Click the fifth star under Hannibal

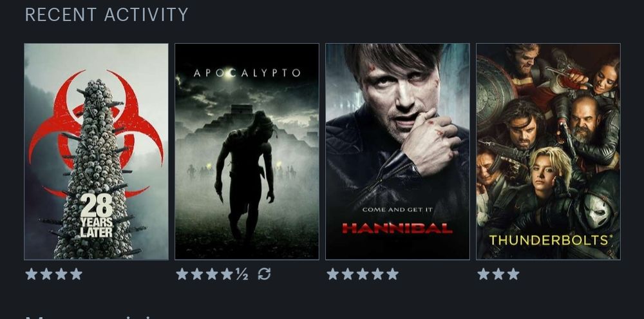[392, 274]
